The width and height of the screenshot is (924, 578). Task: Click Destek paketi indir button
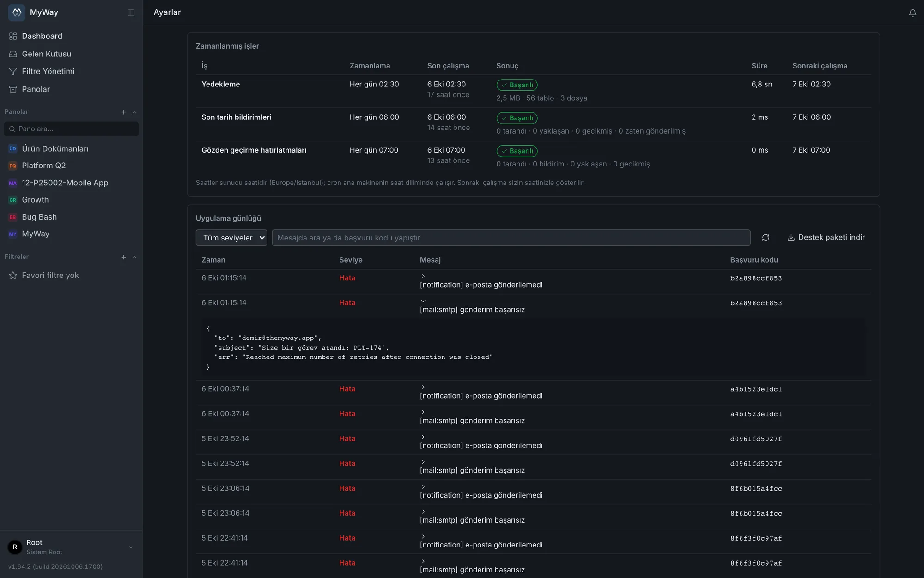(x=826, y=237)
